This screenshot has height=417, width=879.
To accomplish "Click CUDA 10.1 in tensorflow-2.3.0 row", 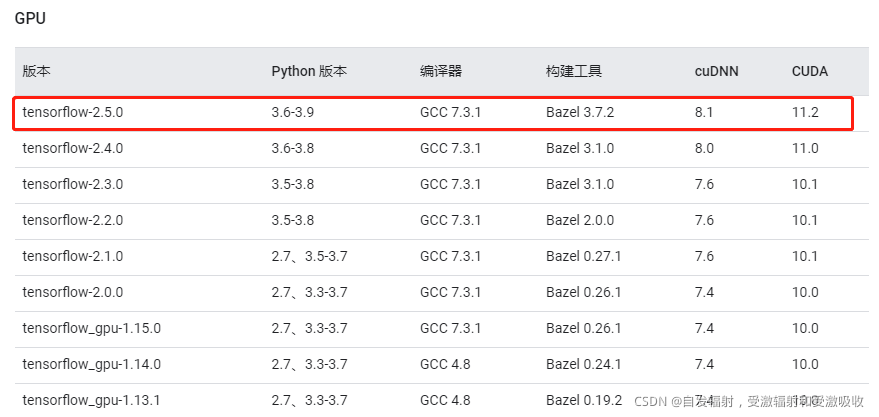I will [805, 184].
